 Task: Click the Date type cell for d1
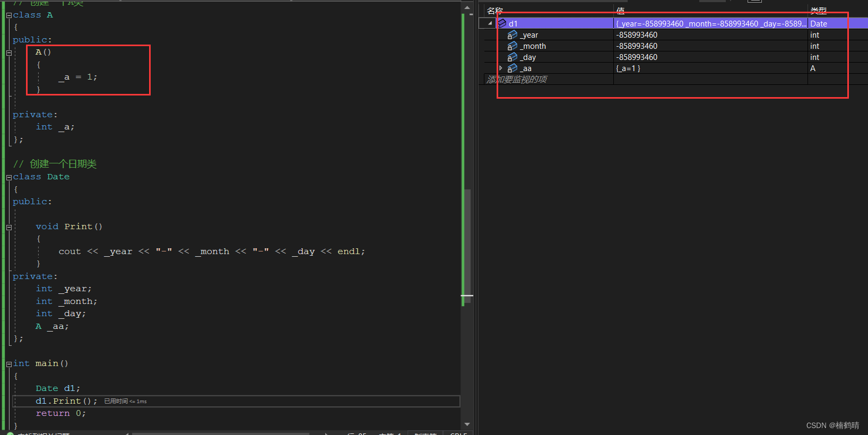point(819,23)
